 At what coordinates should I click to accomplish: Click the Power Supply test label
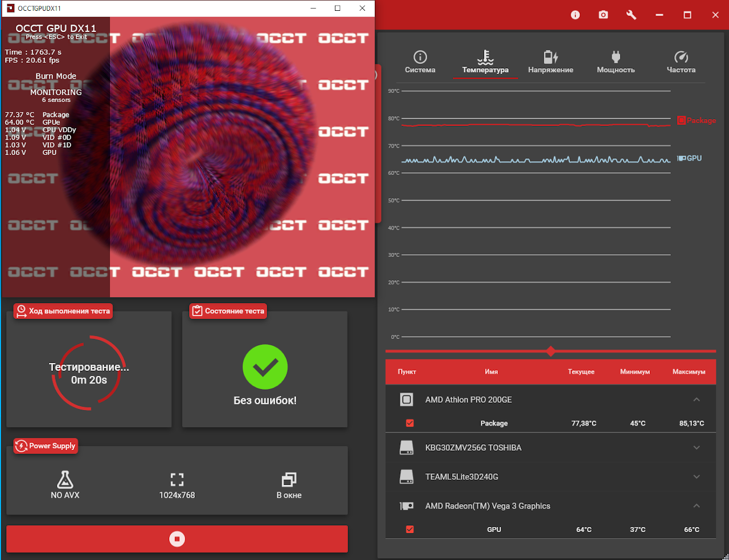46,446
